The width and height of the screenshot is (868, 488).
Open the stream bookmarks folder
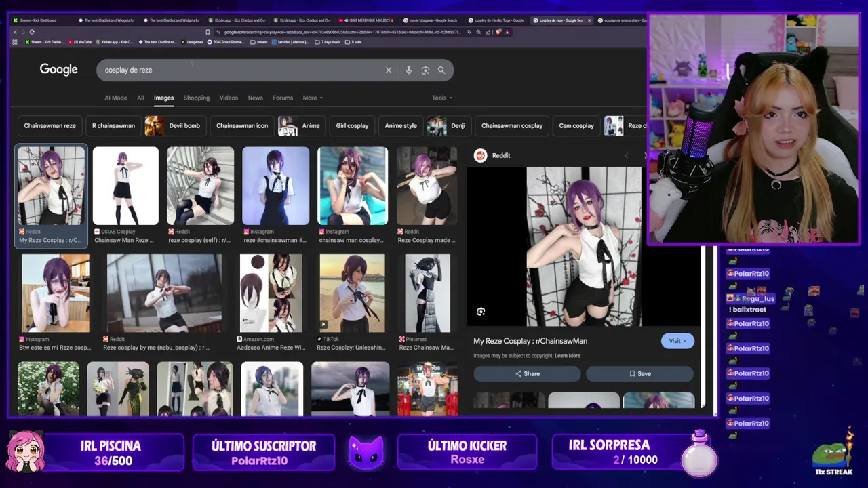click(x=258, y=42)
